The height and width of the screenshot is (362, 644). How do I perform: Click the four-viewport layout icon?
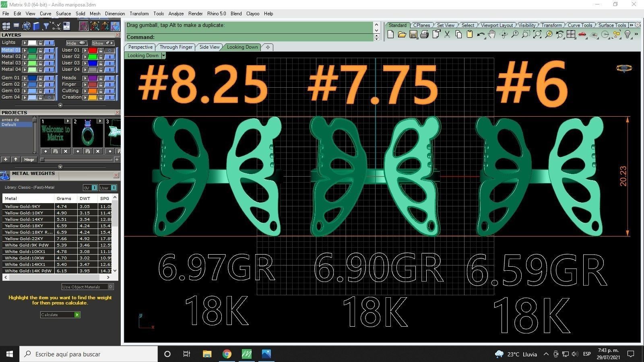571,35
